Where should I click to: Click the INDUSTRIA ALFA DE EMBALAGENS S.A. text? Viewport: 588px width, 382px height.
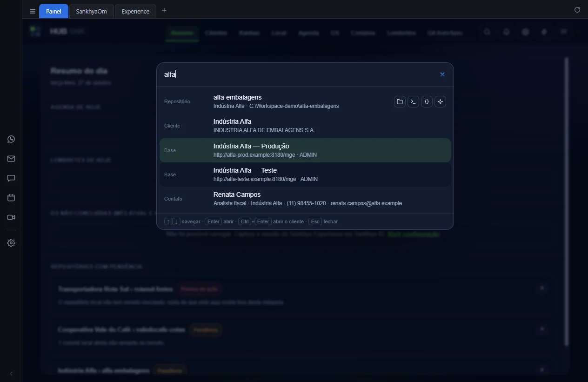click(x=264, y=130)
